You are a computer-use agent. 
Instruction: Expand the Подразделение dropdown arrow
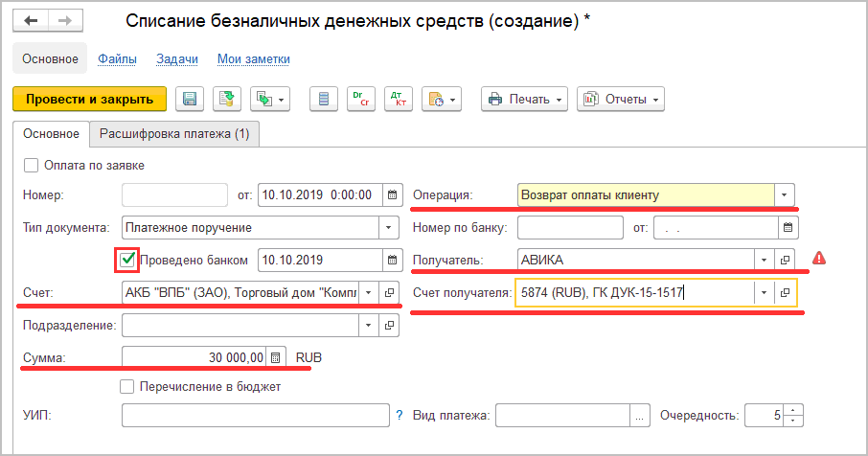pyautogui.click(x=368, y=326)
